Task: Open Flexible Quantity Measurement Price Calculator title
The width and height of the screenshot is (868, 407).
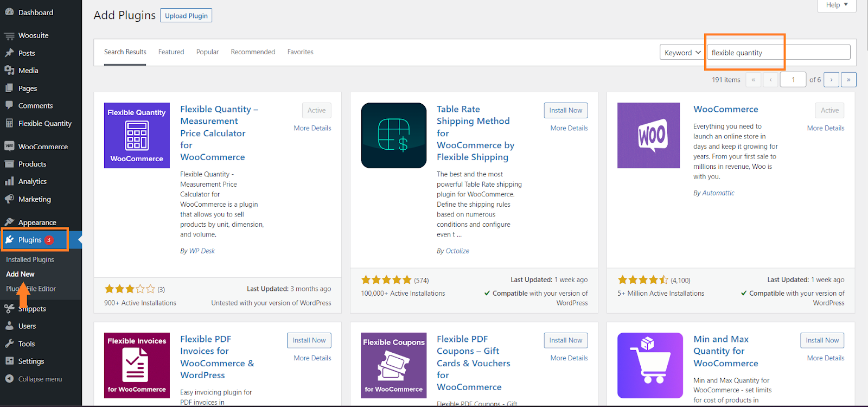Action: [219, 133]
